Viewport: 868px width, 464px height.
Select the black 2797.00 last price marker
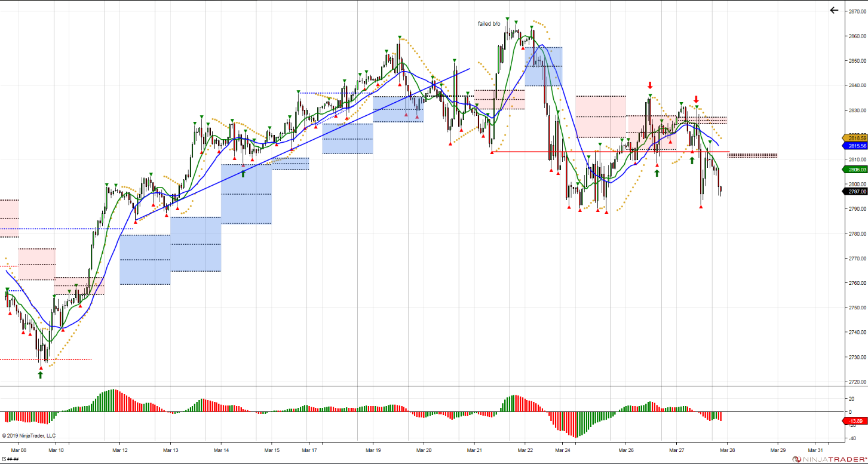[x=854, y=192]
